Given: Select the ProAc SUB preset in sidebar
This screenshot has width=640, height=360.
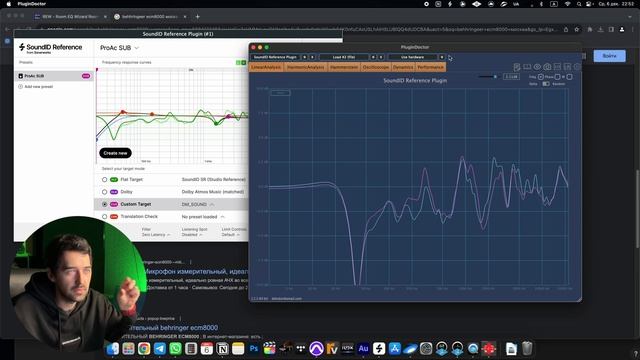Looking at the screenshot, I should point(54,76).
